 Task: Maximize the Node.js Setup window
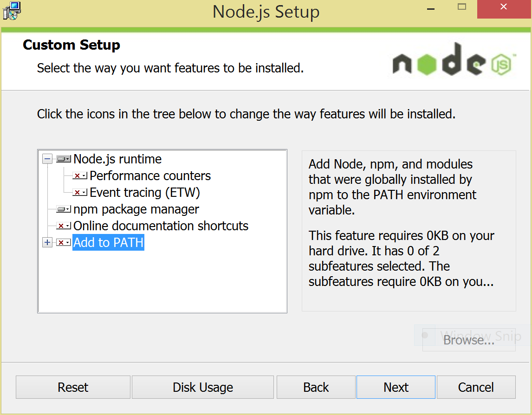click(462, 7)
